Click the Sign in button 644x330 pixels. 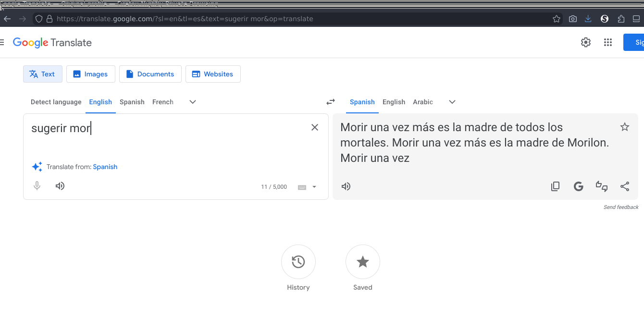(634, 42)
